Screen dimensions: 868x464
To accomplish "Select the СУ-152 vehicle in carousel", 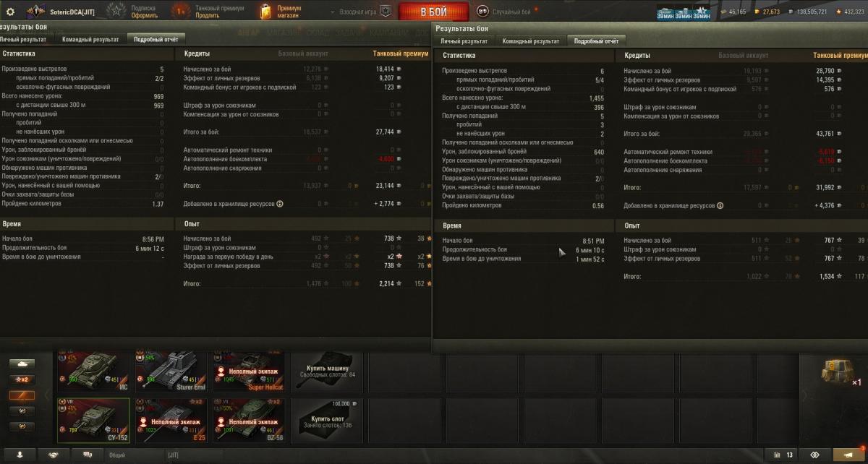I will point(94,420).
